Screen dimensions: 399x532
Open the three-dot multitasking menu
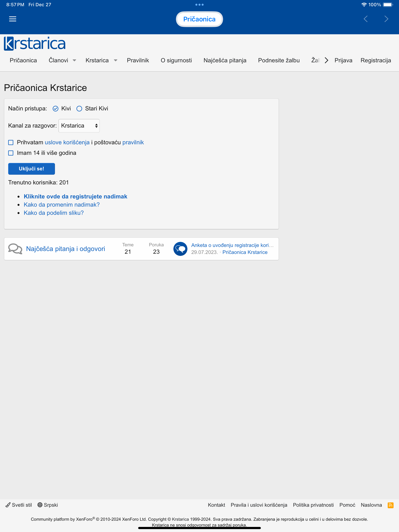point(199,4)
